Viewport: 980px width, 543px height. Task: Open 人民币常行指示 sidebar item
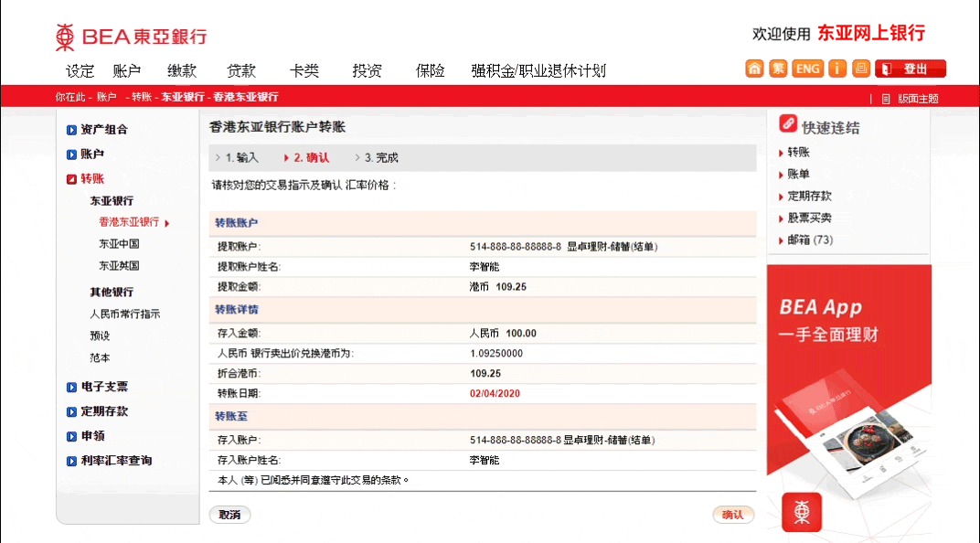[x=125, y=314]
